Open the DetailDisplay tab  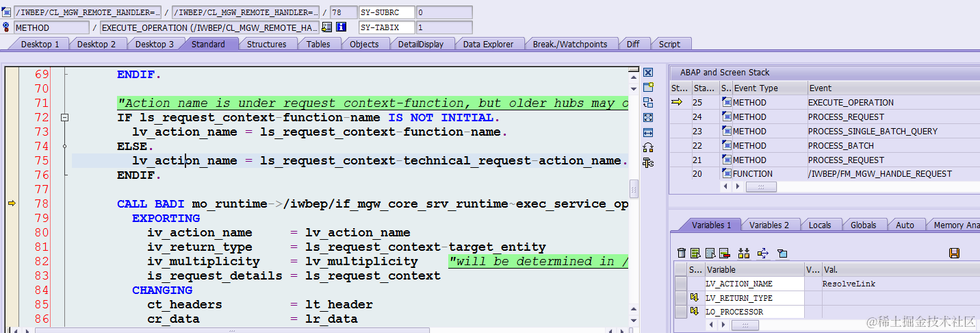point(421,44)
